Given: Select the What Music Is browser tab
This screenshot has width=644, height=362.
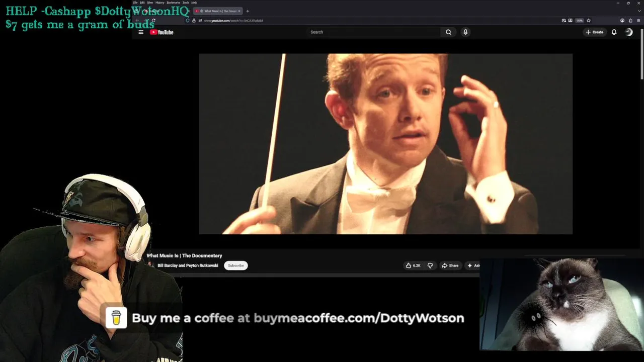Looking at the screenshot, I should (x=218, y=11).
